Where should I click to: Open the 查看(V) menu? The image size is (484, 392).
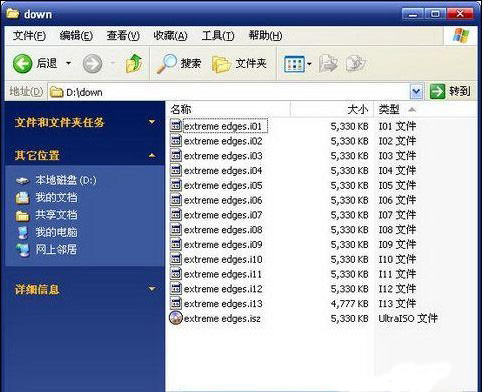[123, 35]
